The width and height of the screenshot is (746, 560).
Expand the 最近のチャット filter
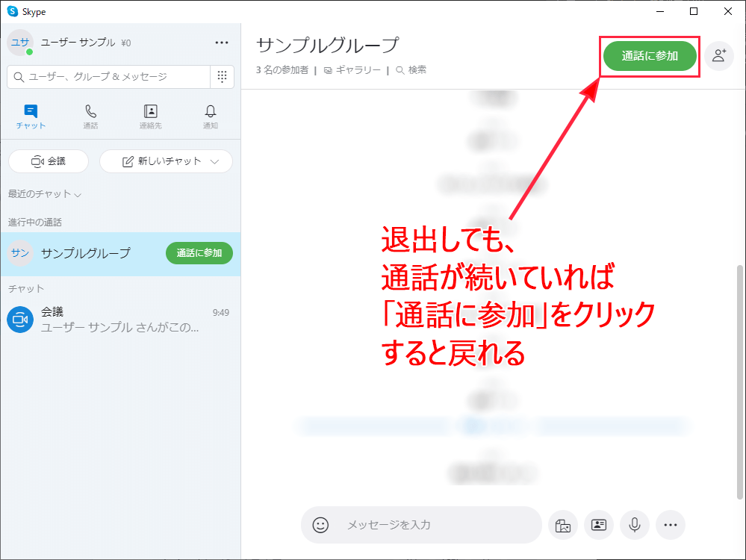pos(45,194)
